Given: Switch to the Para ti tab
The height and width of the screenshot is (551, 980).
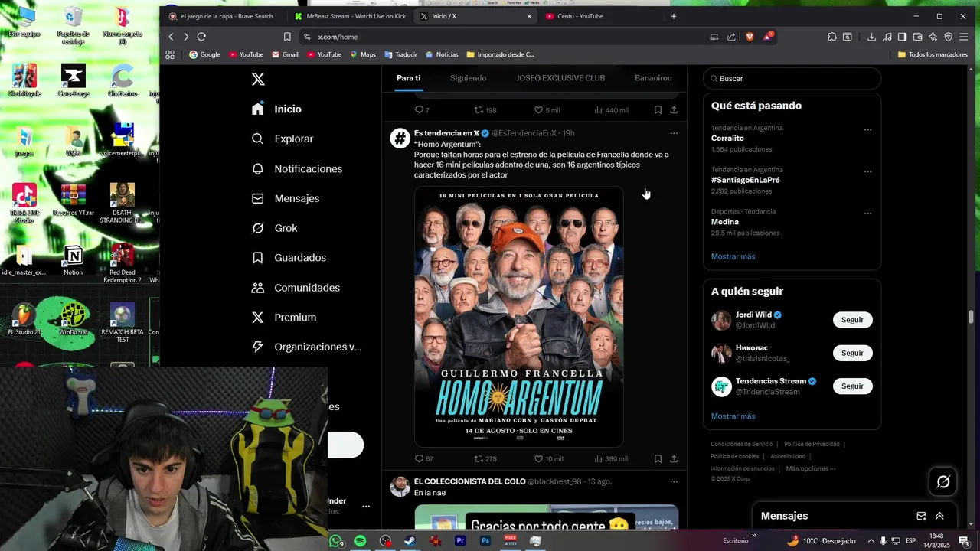Looking at the screenshot, I should pyautogui.click(x=408, y=78).
